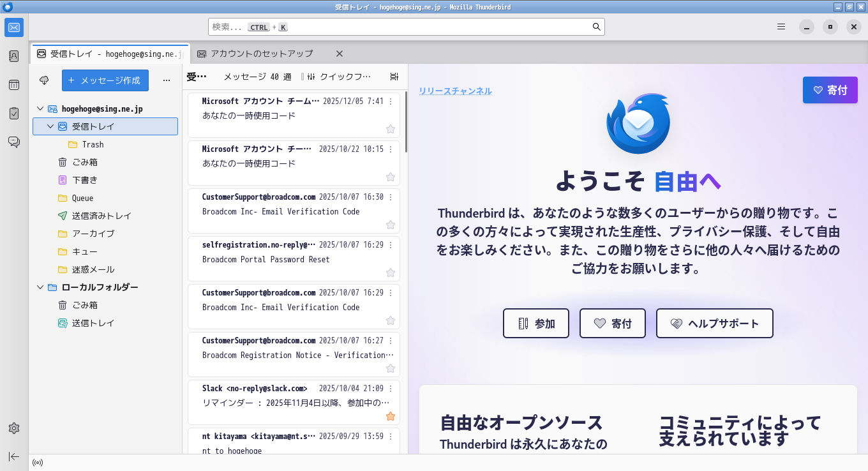Click the message list scrollbar

tap(406, 121)
